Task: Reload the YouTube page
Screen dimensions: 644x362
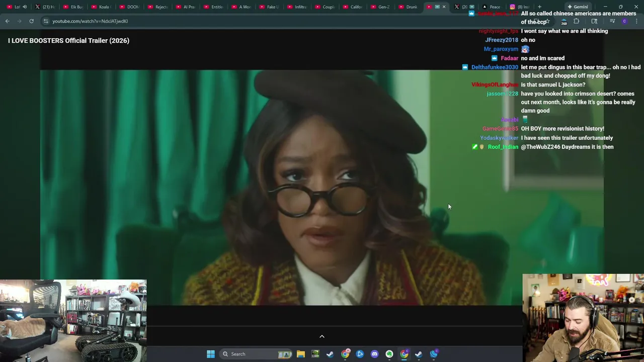Action: click(x=31, y=21)
